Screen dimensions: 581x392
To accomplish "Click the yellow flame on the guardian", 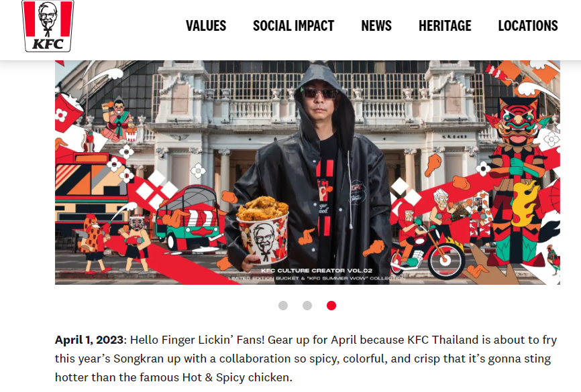I will [523, 203].
